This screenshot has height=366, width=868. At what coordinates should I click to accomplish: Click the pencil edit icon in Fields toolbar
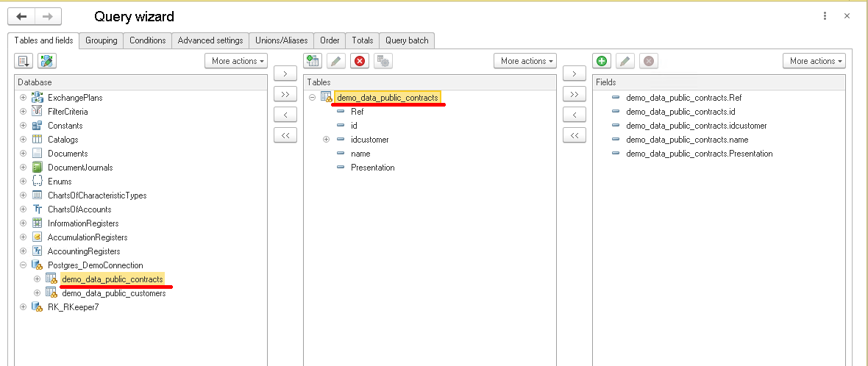[625, 61]
